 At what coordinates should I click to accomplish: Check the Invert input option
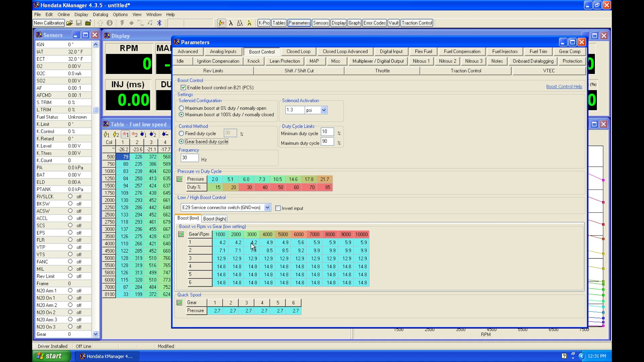[278, 208]
